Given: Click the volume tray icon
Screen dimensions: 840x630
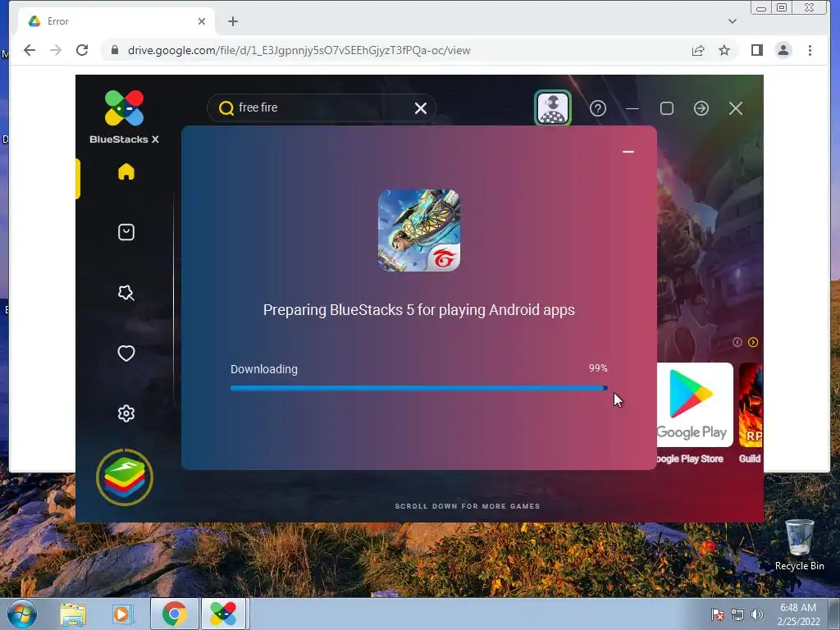Looking at the screenshot, I should (756, 614).
